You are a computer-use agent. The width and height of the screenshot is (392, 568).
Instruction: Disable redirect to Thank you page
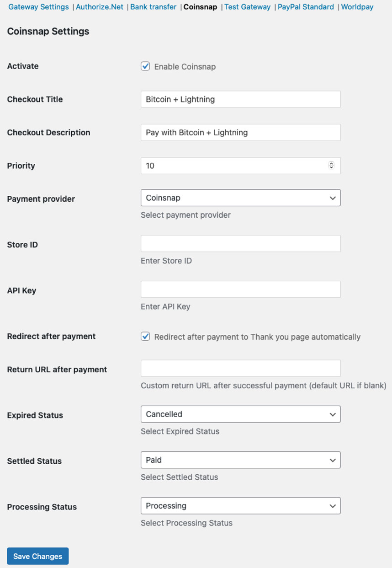click(x=145, y=337)
